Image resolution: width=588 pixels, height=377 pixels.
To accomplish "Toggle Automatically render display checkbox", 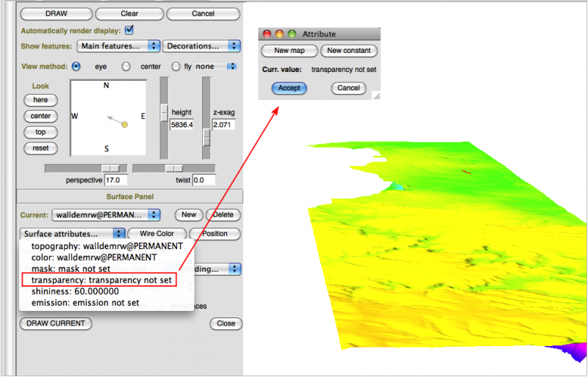I will tap(129, 30).
